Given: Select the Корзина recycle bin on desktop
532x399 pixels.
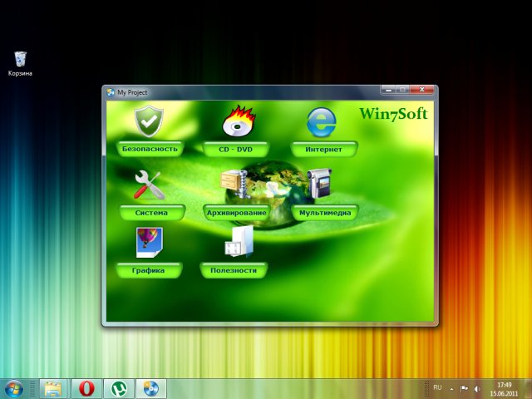Looking at the screenshot, I should (20, 64).
